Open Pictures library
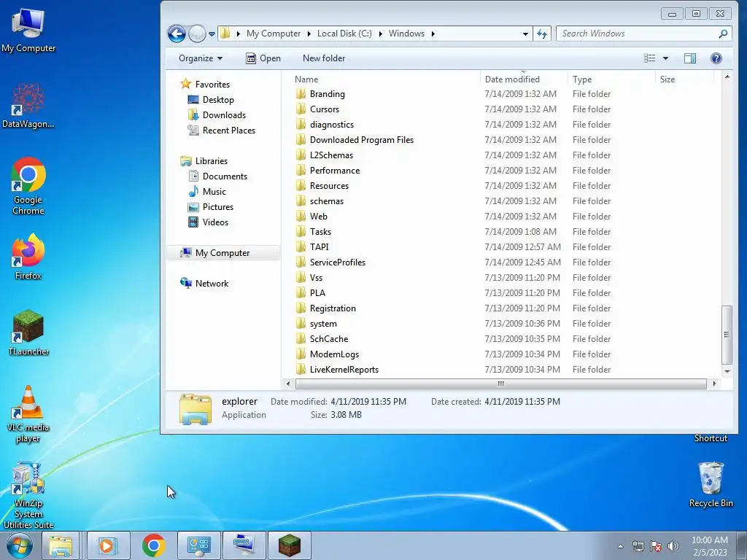Image resolution: width=747 pixels, height=560 pixels. pos(217,206)
